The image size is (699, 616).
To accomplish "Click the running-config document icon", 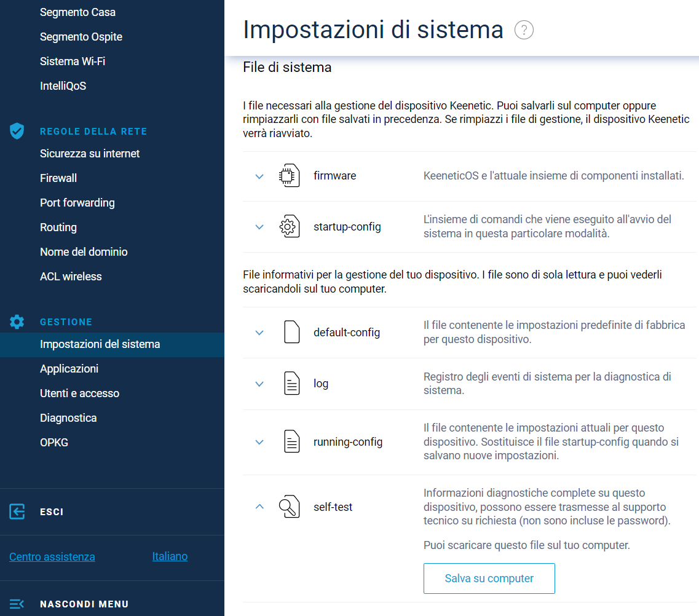I will coord(291,442).
